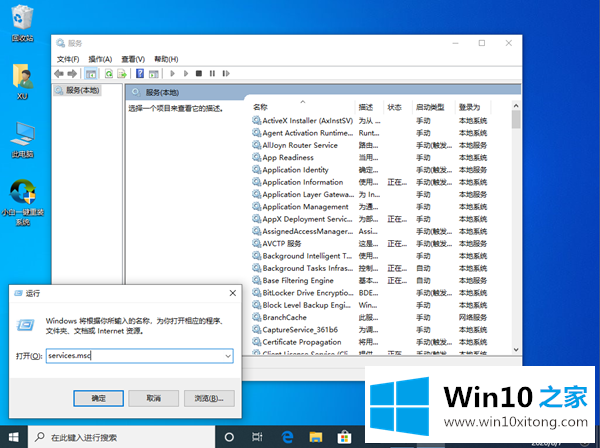Image resolution: width=600 pixels, height=448 pixels.
Task: Click the Start Service play icon
Action: pos(173,73)
